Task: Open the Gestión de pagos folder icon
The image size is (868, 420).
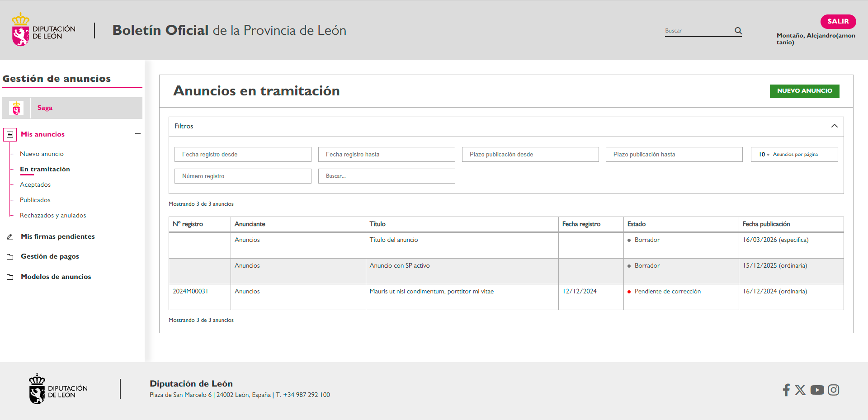Action: point(10,256)
